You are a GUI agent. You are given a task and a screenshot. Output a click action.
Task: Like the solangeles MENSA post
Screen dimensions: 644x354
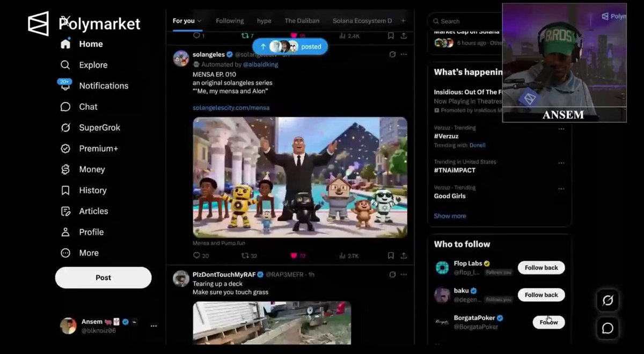294,256
